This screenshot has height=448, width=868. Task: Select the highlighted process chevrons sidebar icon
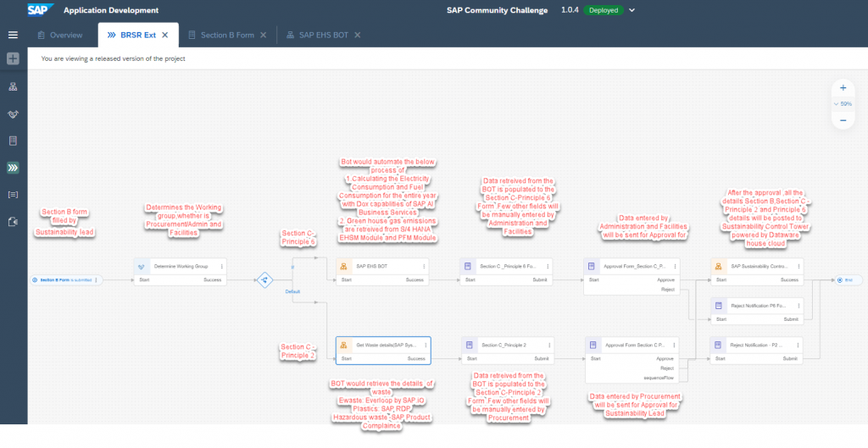coord(13,168)
